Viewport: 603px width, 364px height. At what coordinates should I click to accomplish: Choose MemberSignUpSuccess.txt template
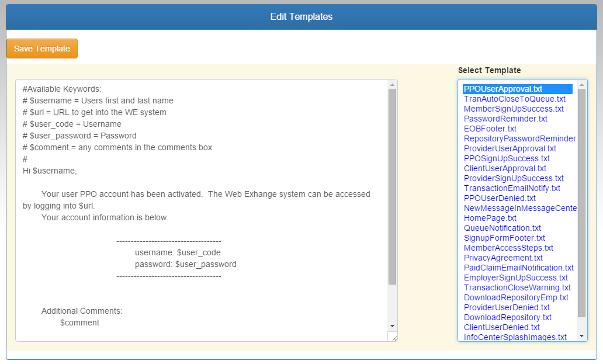click(514, 109)
